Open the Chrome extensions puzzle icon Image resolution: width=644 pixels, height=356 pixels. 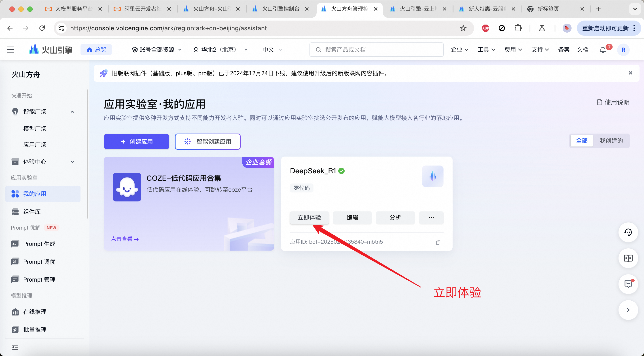pyautogui.click(x=518, y=28)
